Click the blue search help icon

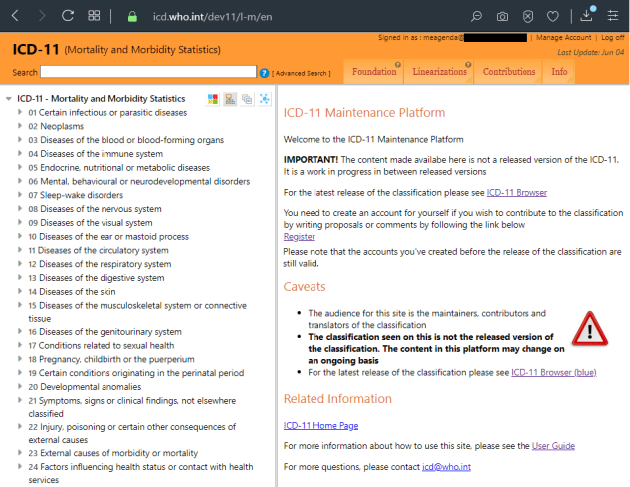pyautogui.click(x=264, y=73)
